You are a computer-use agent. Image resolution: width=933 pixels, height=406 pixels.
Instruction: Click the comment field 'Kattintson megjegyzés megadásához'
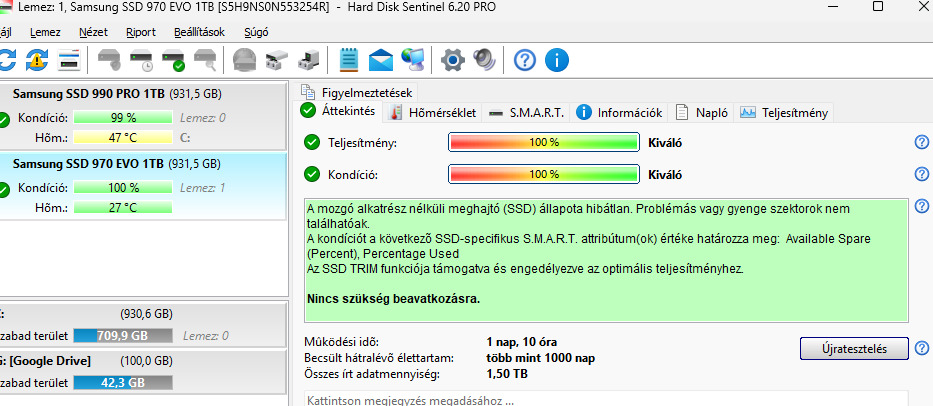(x=606, y=398)
